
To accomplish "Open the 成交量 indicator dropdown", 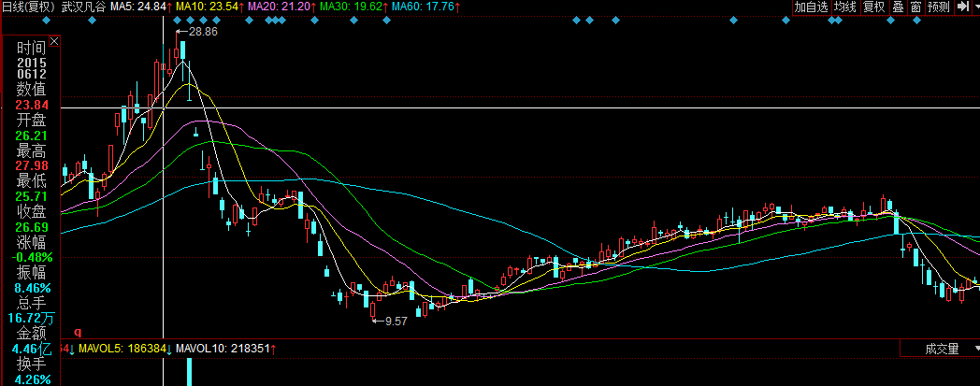I will click(942, 349).
